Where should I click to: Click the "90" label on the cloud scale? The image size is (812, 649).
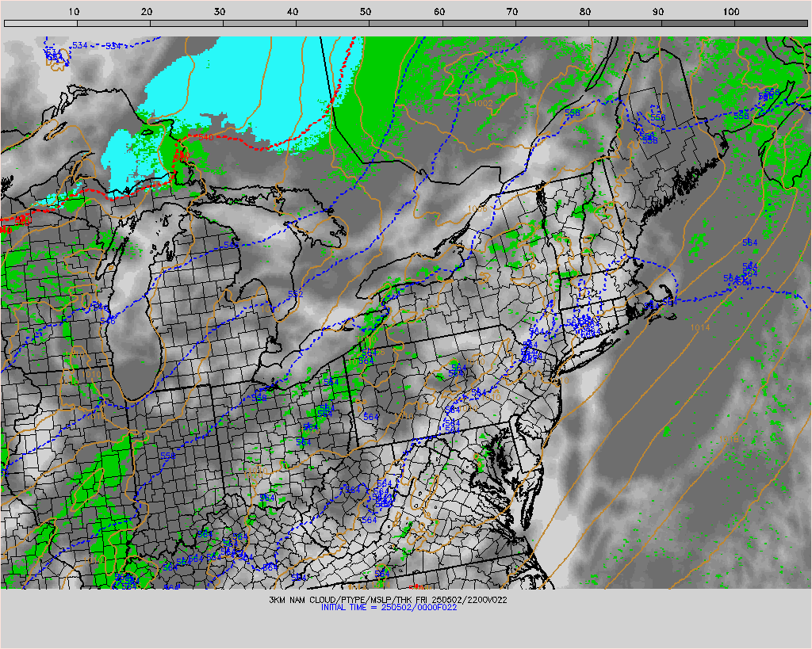pos(658,11)
